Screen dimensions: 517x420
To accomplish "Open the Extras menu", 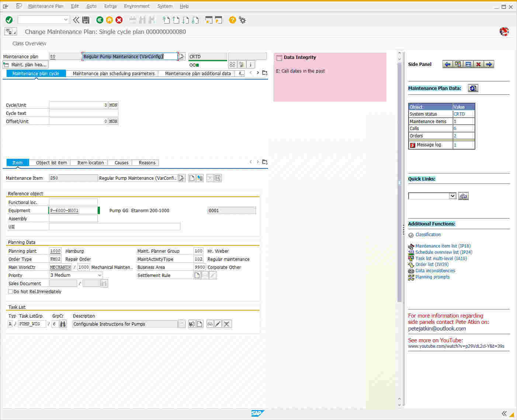I will point(110,6).
